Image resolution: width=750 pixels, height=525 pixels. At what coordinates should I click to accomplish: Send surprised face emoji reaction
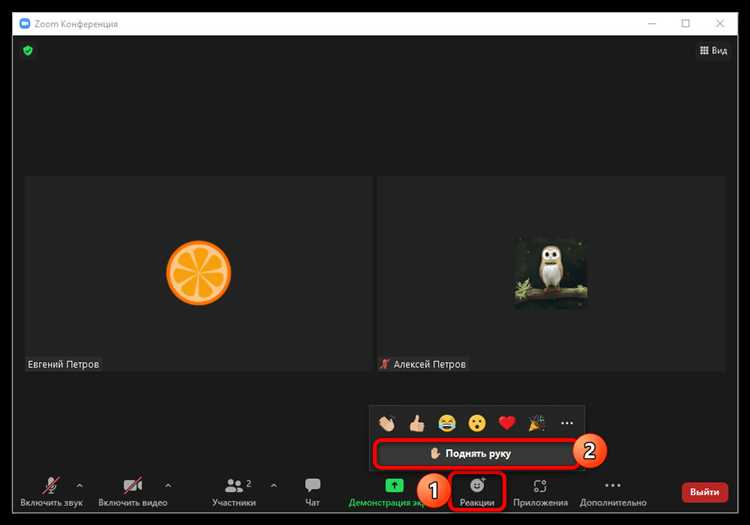pos(477,423)
